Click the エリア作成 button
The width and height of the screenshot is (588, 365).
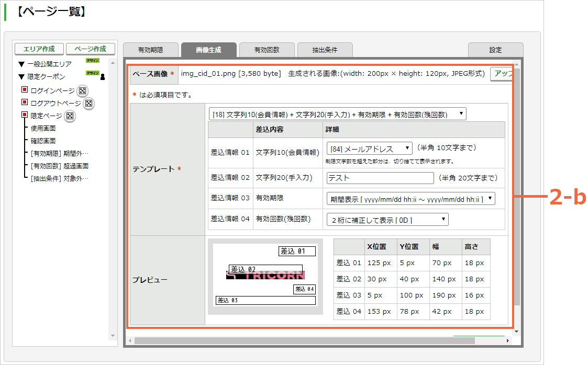pyautogui.click(x=39, y=49)
